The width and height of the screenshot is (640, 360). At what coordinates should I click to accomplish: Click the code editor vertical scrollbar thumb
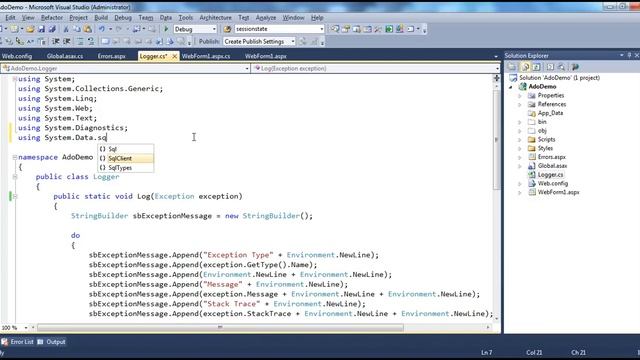click(496, 140)
